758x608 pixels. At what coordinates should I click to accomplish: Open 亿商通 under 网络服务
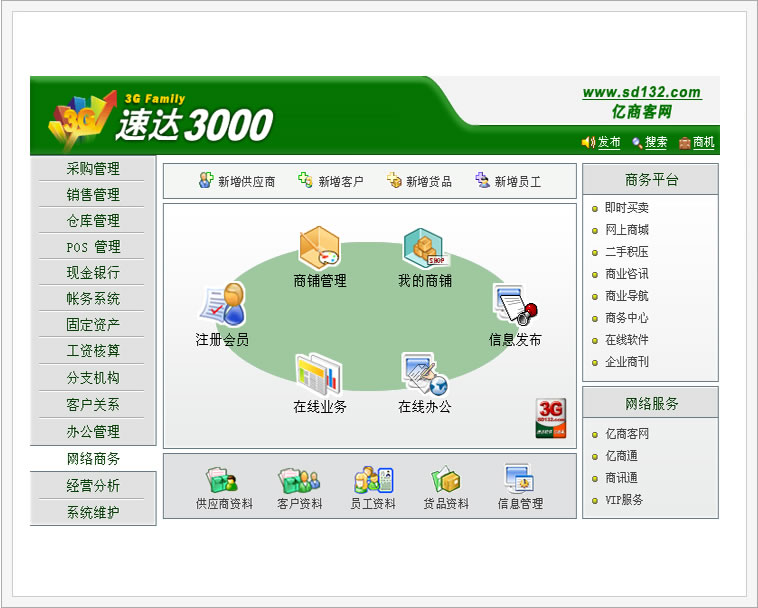pyautogui.click(x=621, y=456)
